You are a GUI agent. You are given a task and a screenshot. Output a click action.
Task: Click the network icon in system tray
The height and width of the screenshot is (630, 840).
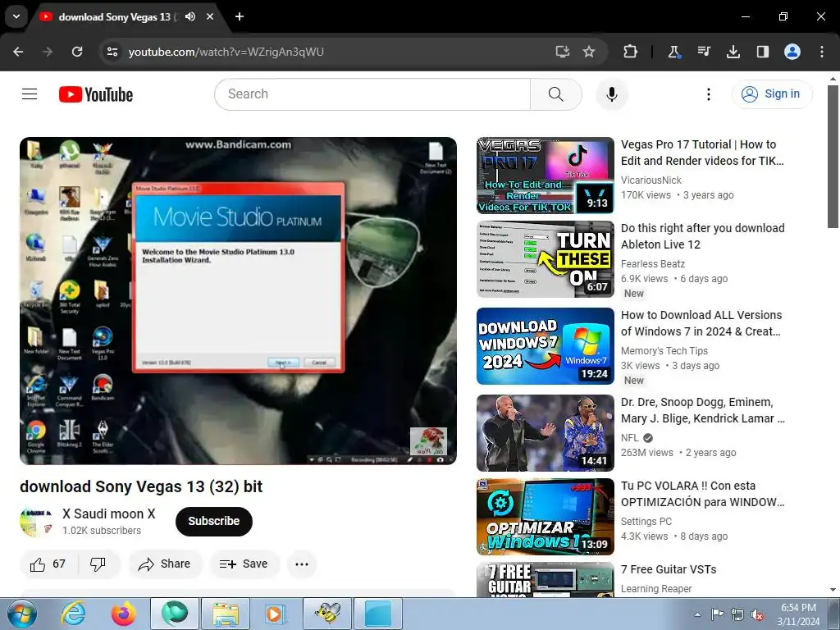tap(737, 615)
